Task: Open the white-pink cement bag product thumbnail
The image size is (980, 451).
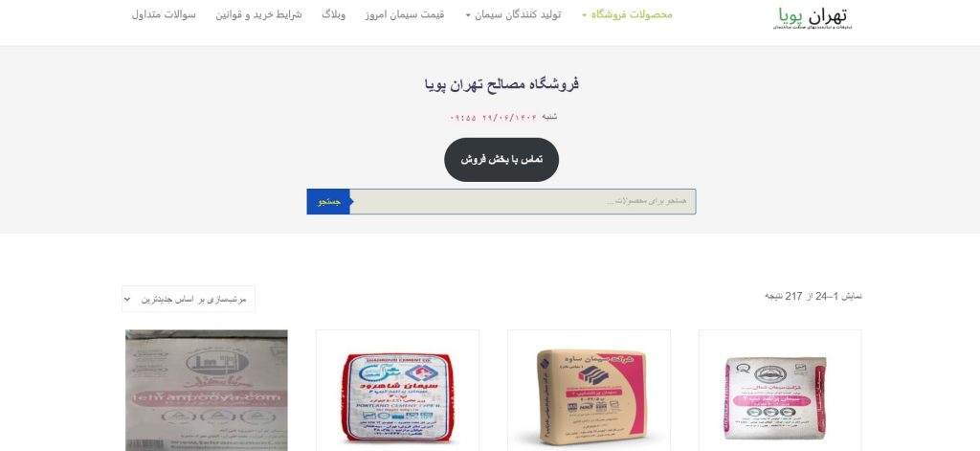Action: pyautogui.click(x=780, y=391)
